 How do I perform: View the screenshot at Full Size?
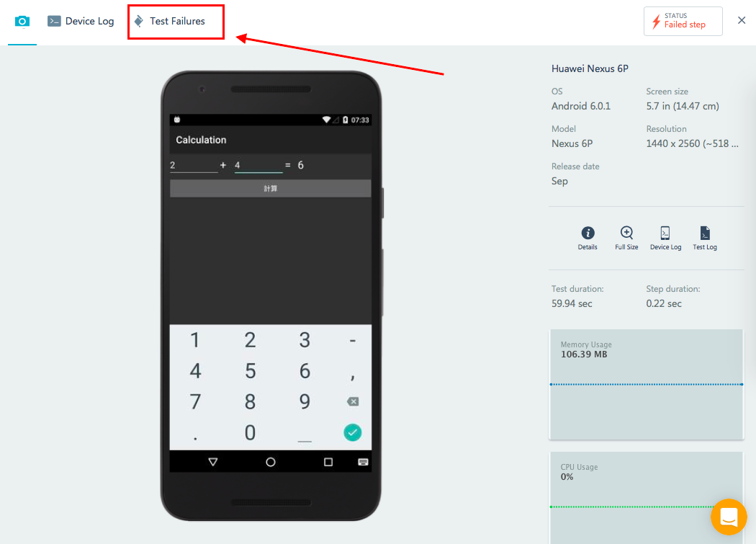(626, 238)
